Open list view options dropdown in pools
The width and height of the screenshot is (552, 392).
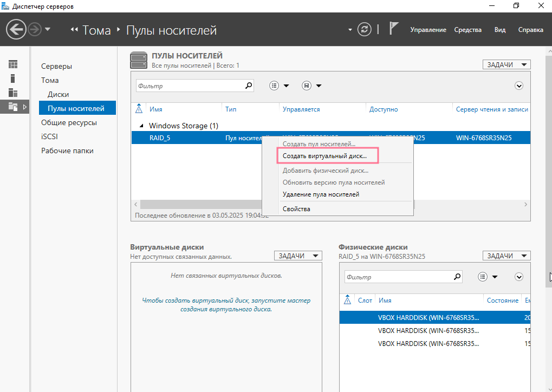point(279,86)
